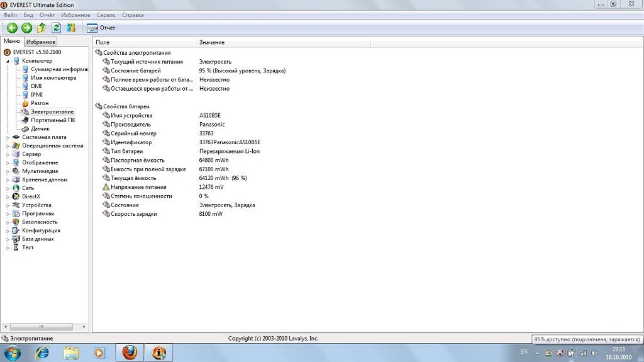Click the Безопасность shield icon
Image resolution: width=644 pixels, height=362 pixels.
coord(16,222)
